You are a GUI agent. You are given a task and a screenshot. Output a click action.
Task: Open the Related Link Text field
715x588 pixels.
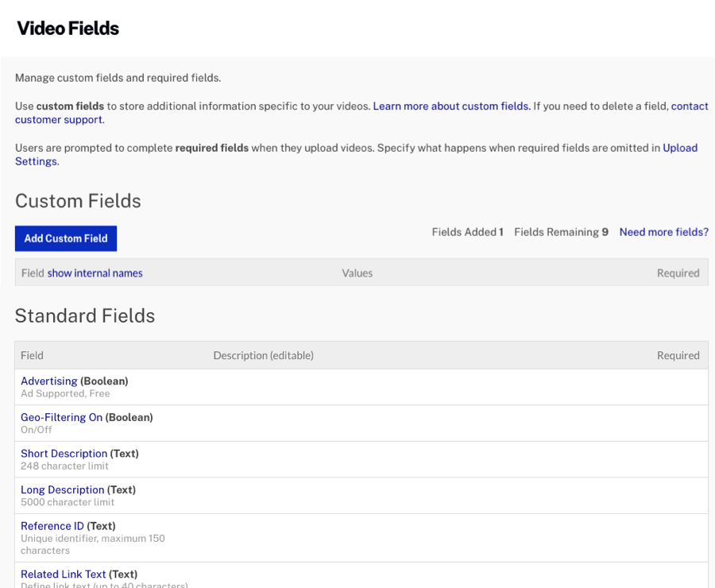click(63, 574)
